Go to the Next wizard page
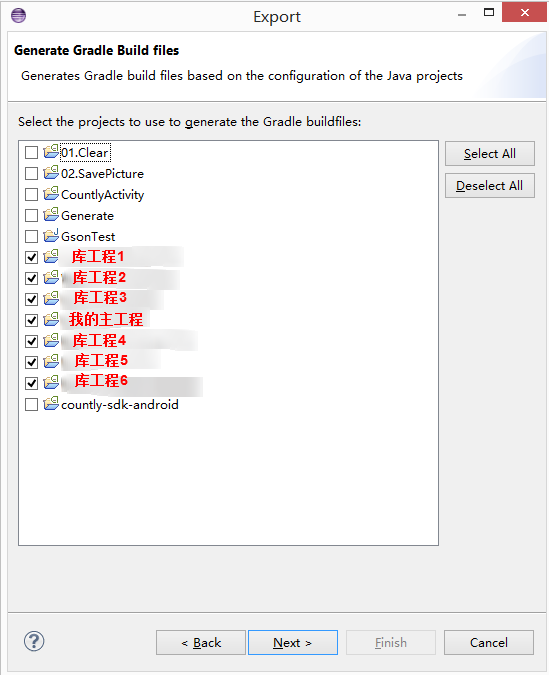This screenshot has height=675, width=549. click(x=293, y=643)
